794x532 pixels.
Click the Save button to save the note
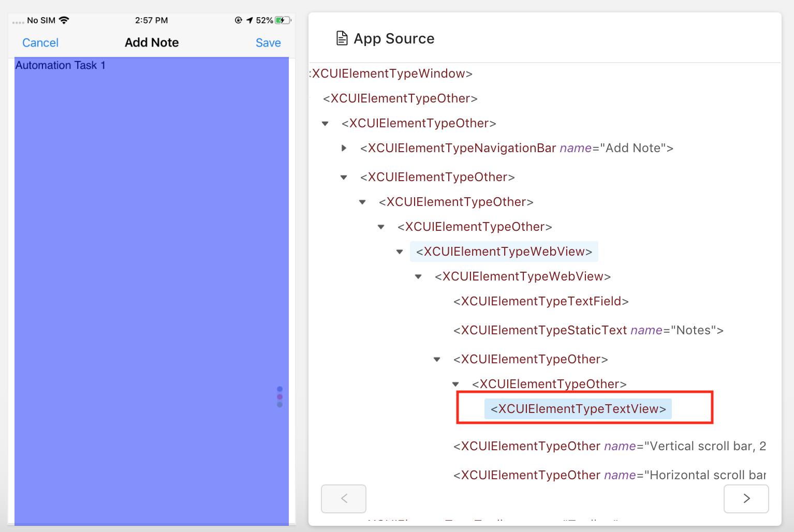pos(268,42)
